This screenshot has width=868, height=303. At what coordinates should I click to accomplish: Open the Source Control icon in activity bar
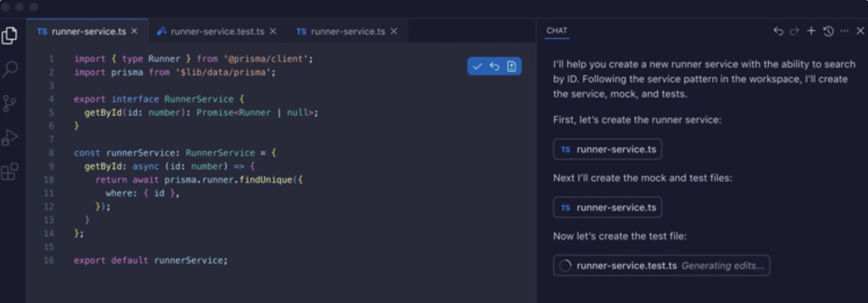click(x=10, y=103)
